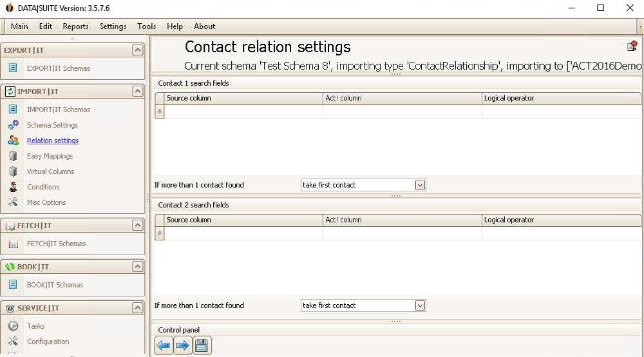Open Configuration under SERVICE|IT
This screenshot has width=644, height=357.
point(48,342)
